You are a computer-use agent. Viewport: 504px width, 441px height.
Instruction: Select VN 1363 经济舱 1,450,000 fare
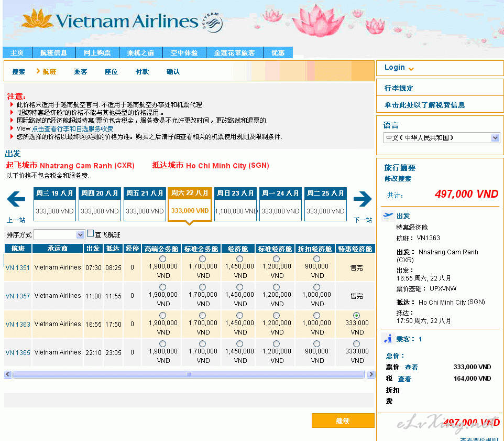[240, 316]
